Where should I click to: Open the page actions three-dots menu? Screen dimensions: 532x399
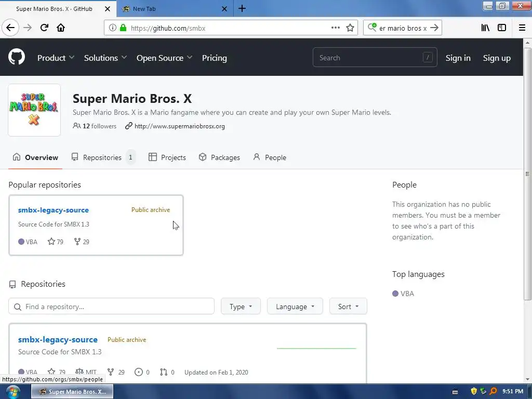335,28
